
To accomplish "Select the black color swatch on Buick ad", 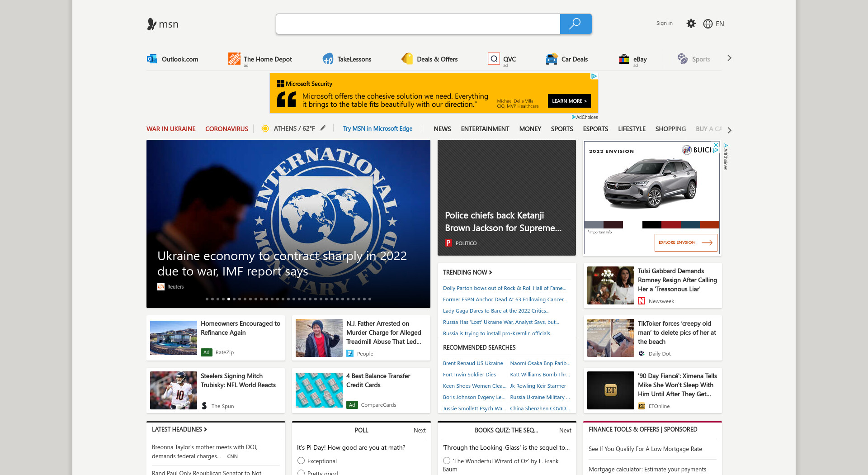I will (651, 224).
